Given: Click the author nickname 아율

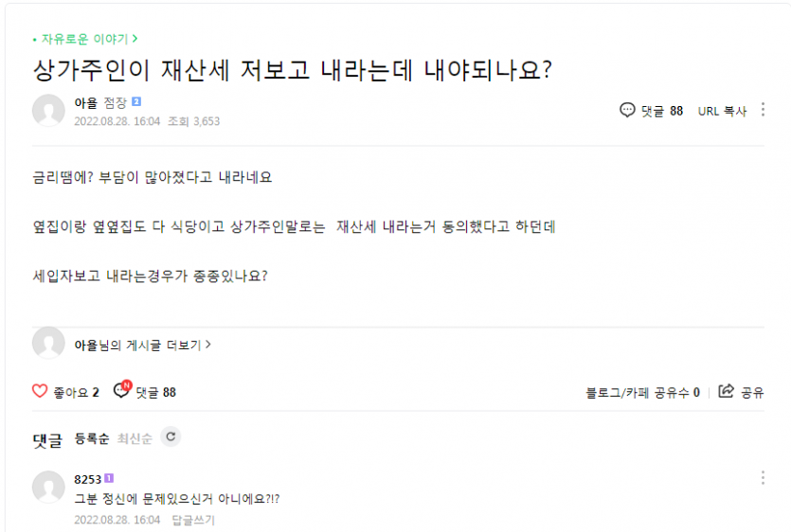Looking at the screenshot, I should 85,102.
